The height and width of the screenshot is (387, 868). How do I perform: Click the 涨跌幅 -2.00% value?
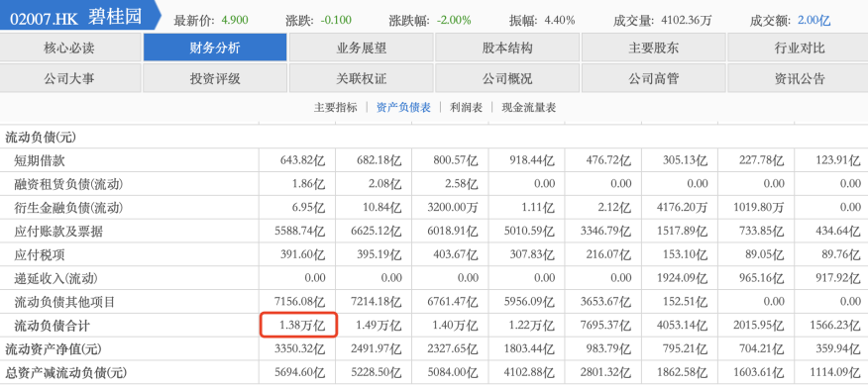[x=454, y=21]
